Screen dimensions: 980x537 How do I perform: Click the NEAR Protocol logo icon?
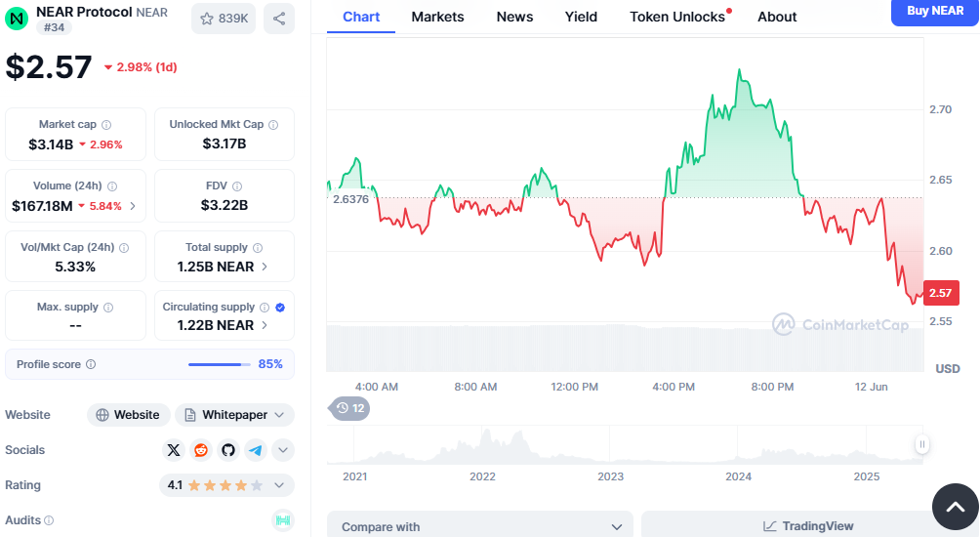point(17,19)
